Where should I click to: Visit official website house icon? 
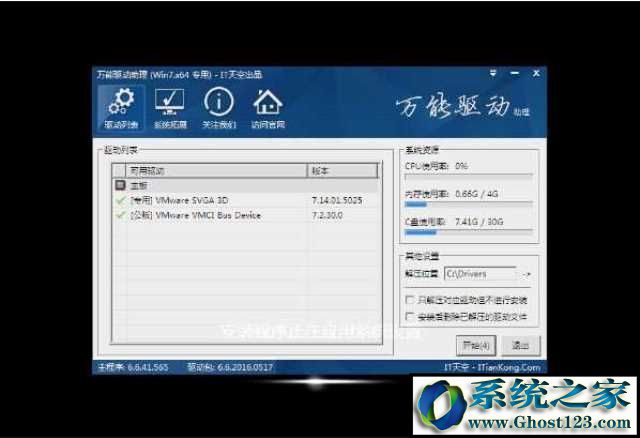tap(268, 108)
